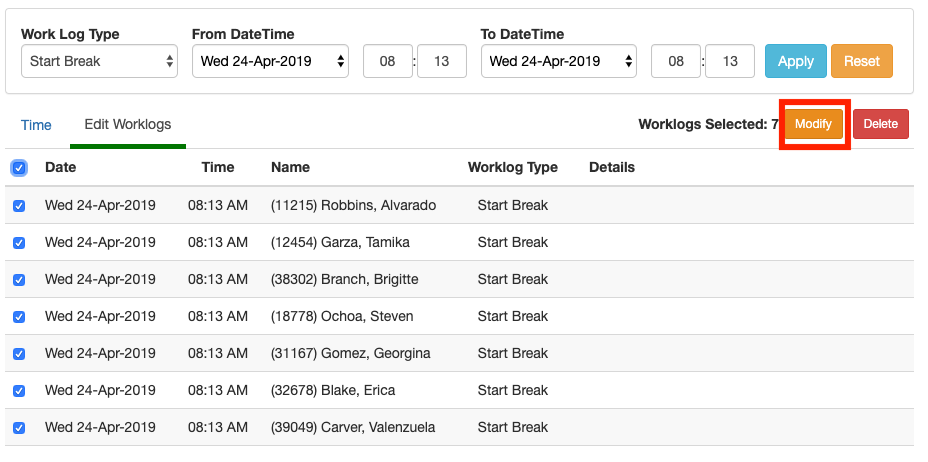Uncheck the Carver, Valenzuela row

[19, 428]
